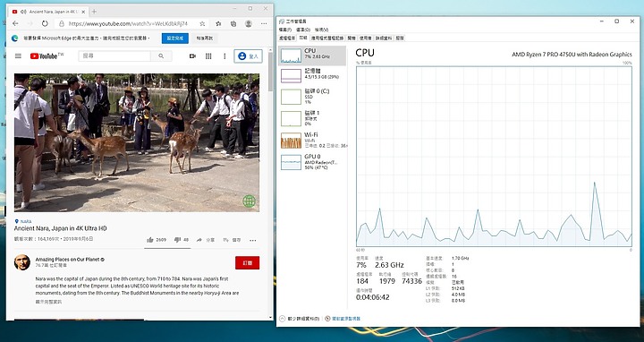Open the YouTube apps grid
This screenshot has width=644, height=342.
coord(208,56)
